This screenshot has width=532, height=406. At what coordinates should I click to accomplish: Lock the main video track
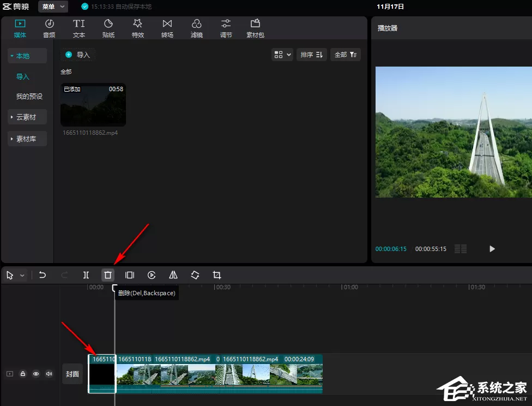(x=23, y=374)
